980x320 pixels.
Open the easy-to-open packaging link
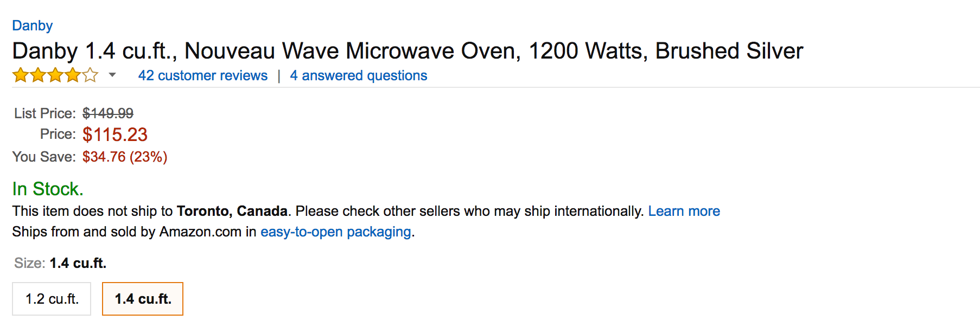click(x=335, y=232)
